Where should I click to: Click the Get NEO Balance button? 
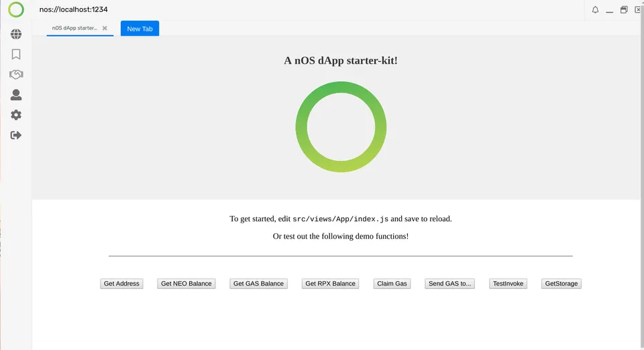coord(186,284)
